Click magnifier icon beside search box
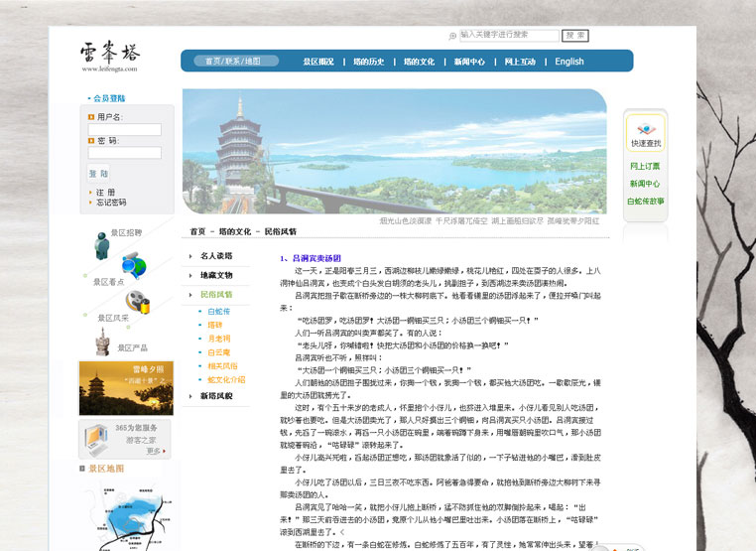Image resolution: width=756 pixels, height=551 pixels. [453, 36]
